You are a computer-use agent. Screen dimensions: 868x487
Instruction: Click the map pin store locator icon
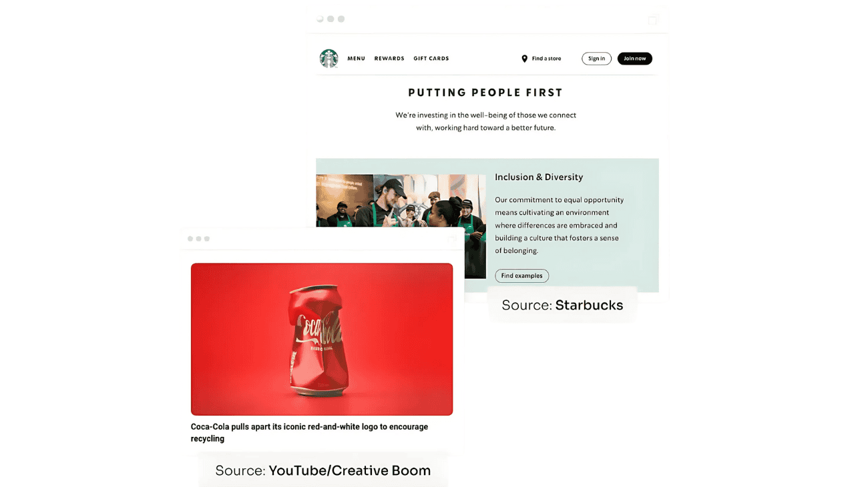(x=524, y=59)
